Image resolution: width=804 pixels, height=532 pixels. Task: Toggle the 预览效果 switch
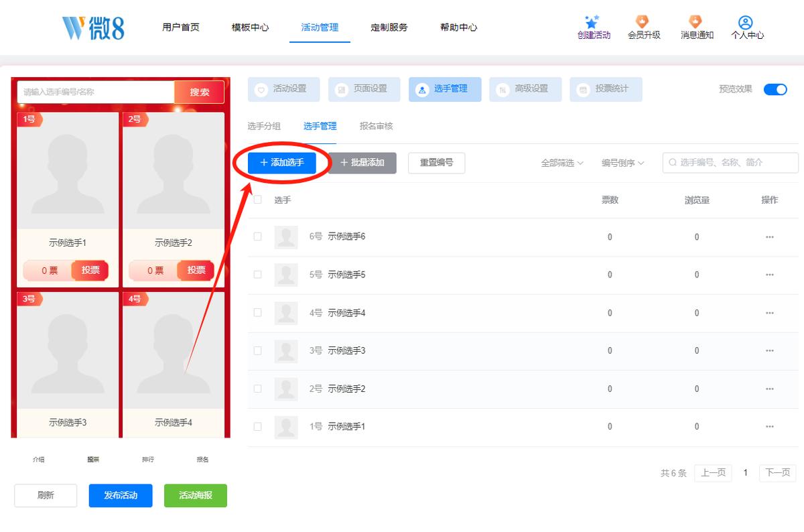point(775,89)
